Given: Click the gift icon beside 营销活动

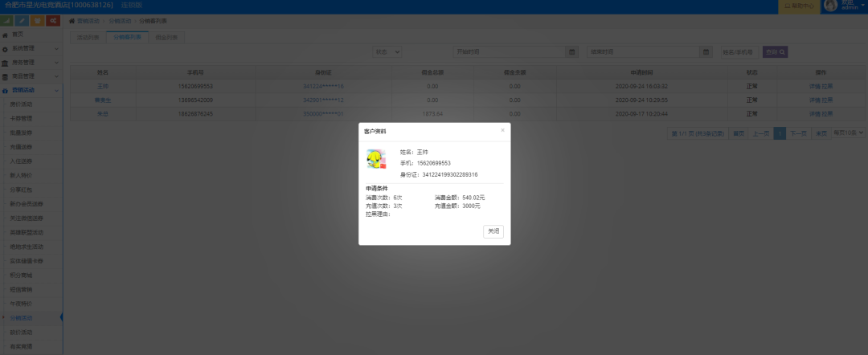Looking at the screenshot, I should click(x=5, y=91).
